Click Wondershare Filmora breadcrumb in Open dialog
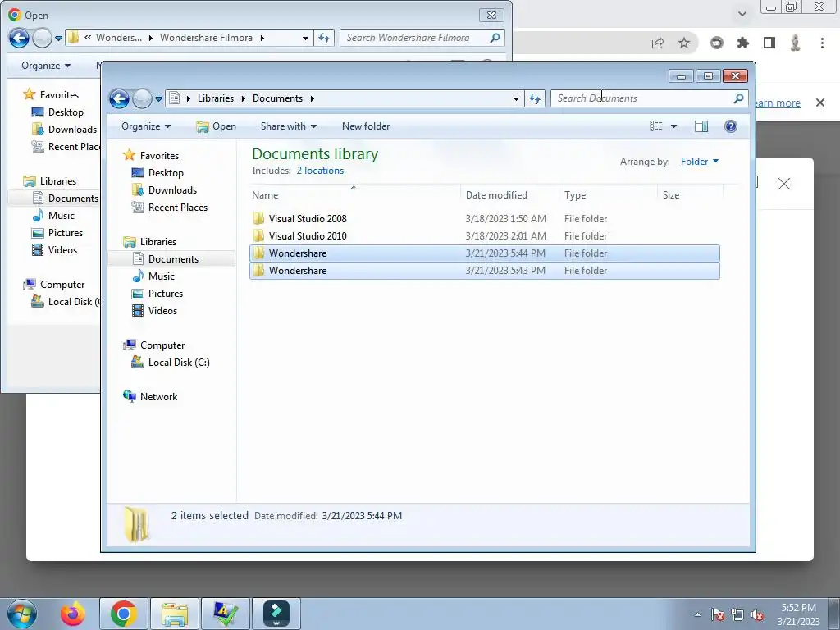The width and height of the screenshot is (840, 630). pyautogui.click(x=206, y=38)
